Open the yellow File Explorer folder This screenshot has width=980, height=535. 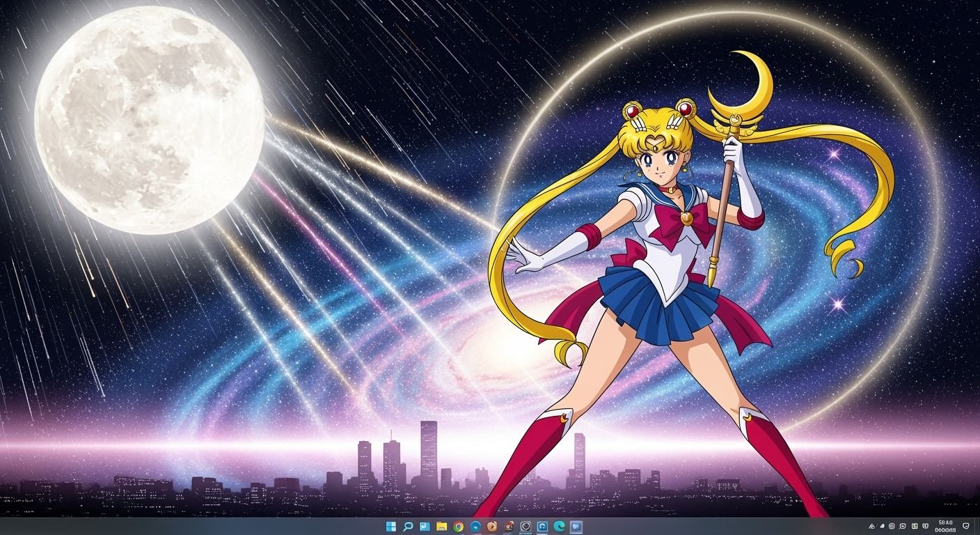coord(441,527)
